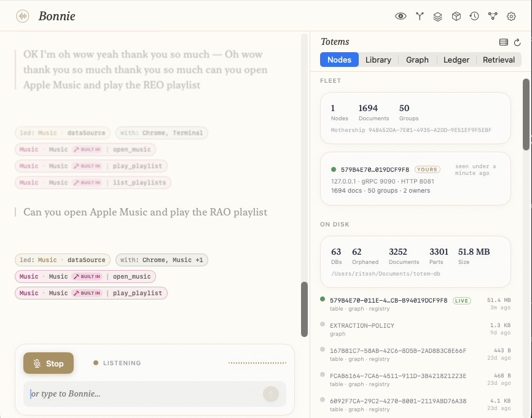The height and width of the screenshot is (418, 532).
Task: Click the microphone icon on Stop button
Action: (37, 363)
